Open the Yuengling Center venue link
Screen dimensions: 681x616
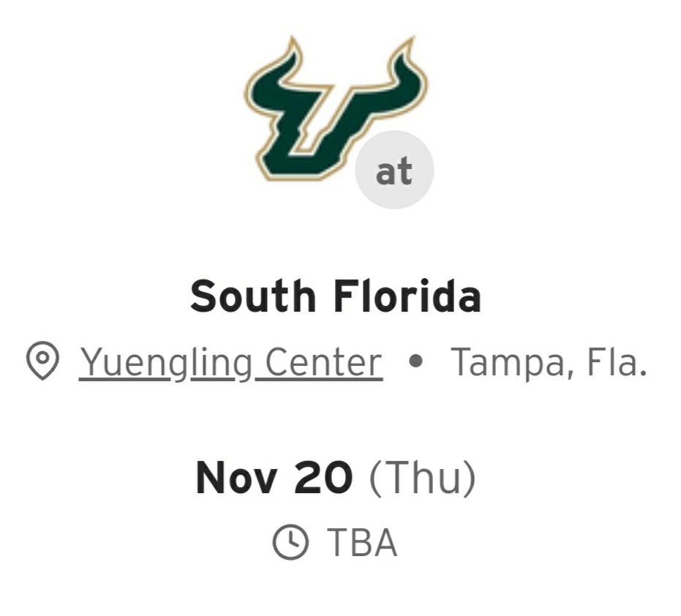230,361
